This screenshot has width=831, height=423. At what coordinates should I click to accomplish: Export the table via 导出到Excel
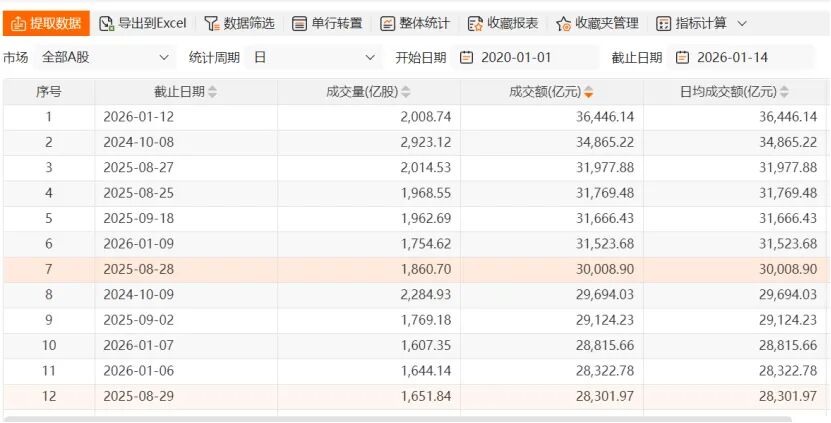pyautogui.click(x=142, y=23)
